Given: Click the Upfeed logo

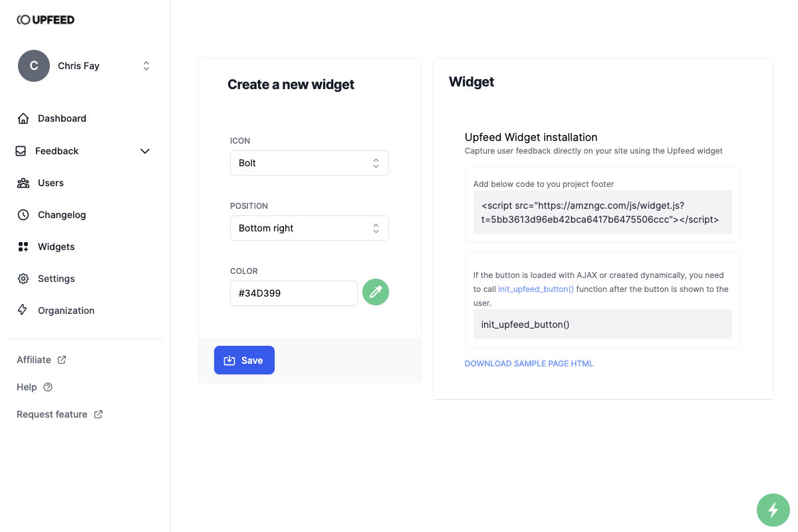Looking at the screenshot, I should (46, 20).
